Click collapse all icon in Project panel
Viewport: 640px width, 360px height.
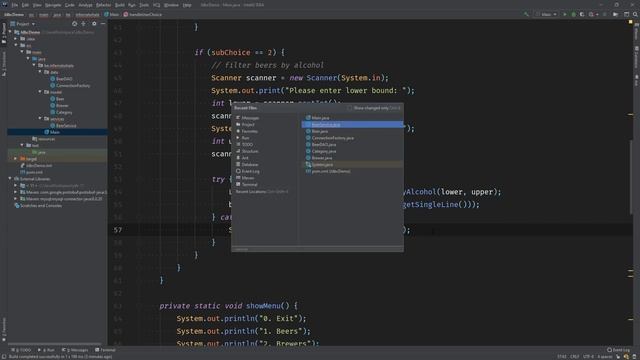click(84, 24)
